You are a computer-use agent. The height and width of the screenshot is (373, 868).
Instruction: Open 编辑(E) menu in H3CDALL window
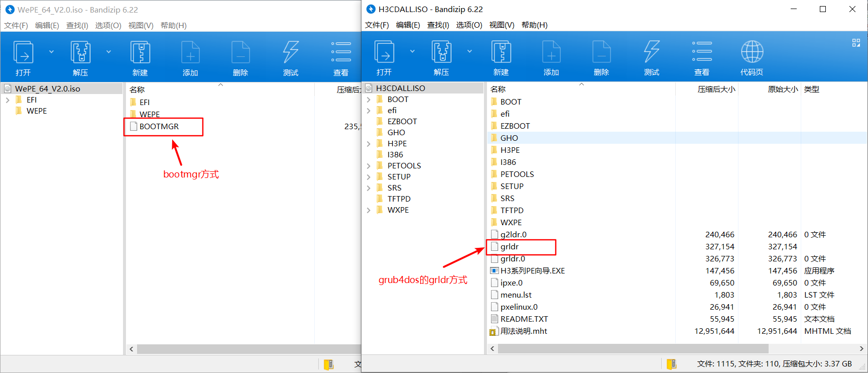click(x=408, y=25)
